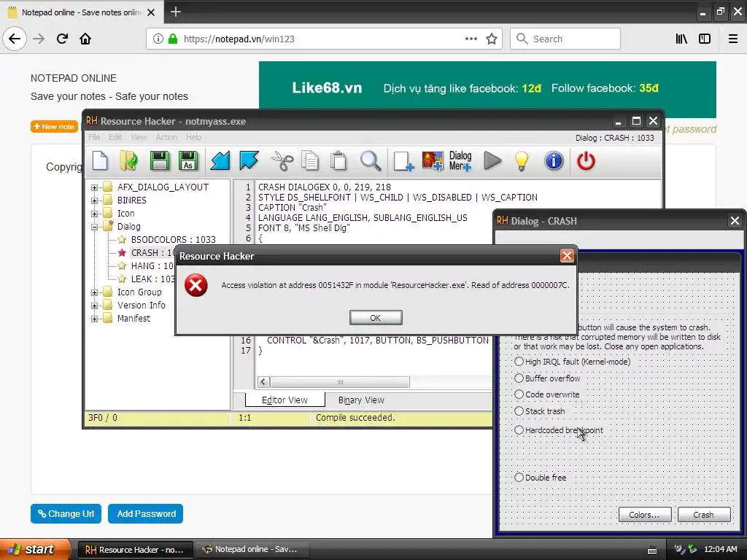Click the browser Reload icon

62,39
